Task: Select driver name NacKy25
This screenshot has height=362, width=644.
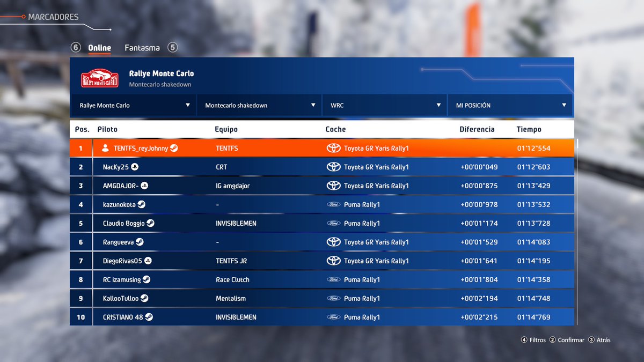Action: [x=116, y=167]
